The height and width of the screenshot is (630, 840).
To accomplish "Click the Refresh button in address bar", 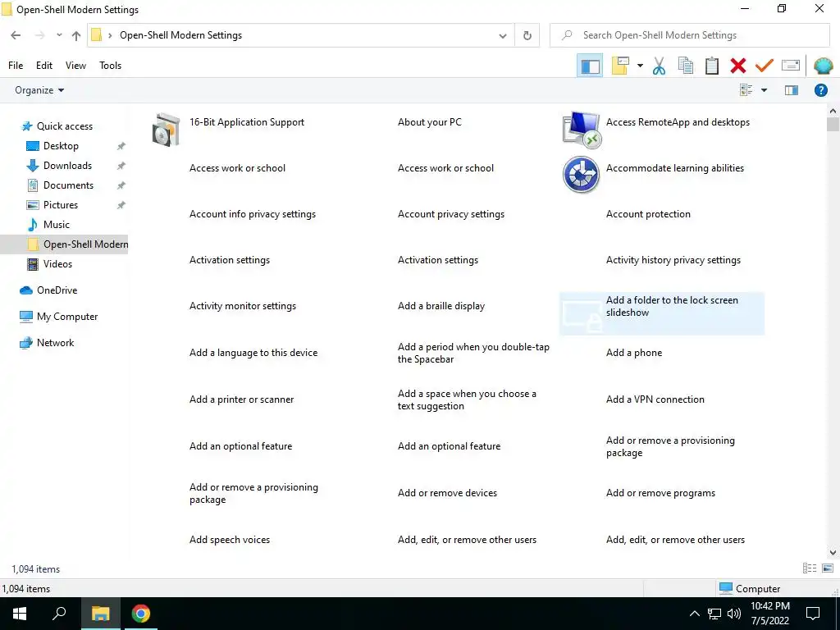I will pyautogui.click(x=527, y=35).
